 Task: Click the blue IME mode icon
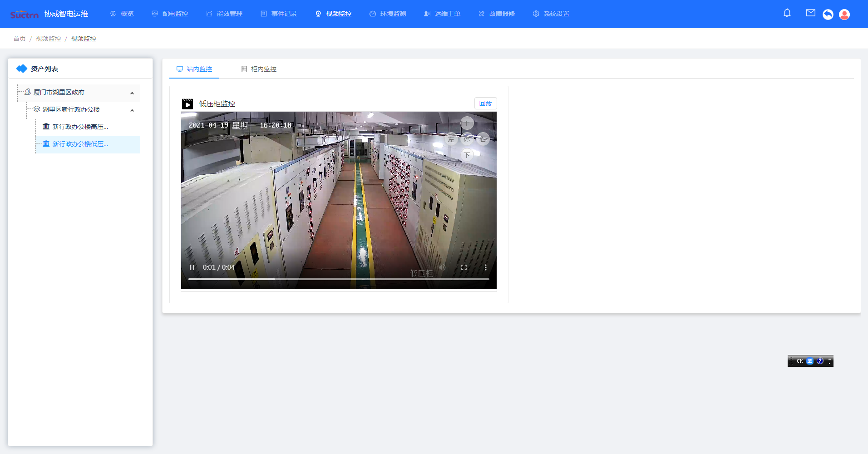810,361
